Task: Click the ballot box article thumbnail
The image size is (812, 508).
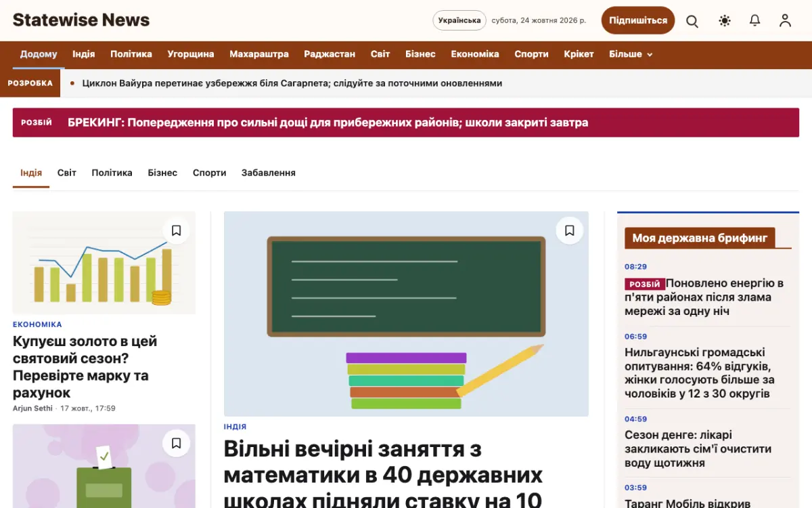Action: click(104, 466)
